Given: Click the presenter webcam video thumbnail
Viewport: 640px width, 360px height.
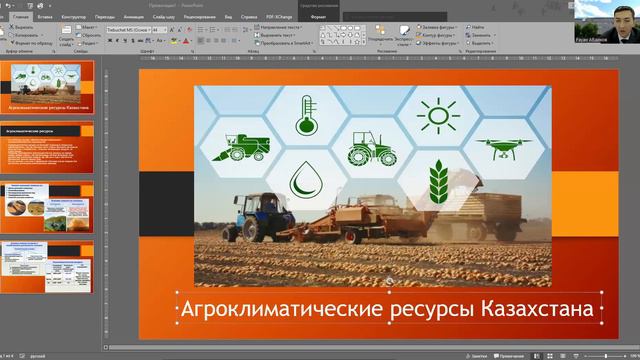Looking at the screenshot, I should coord(607,22).
